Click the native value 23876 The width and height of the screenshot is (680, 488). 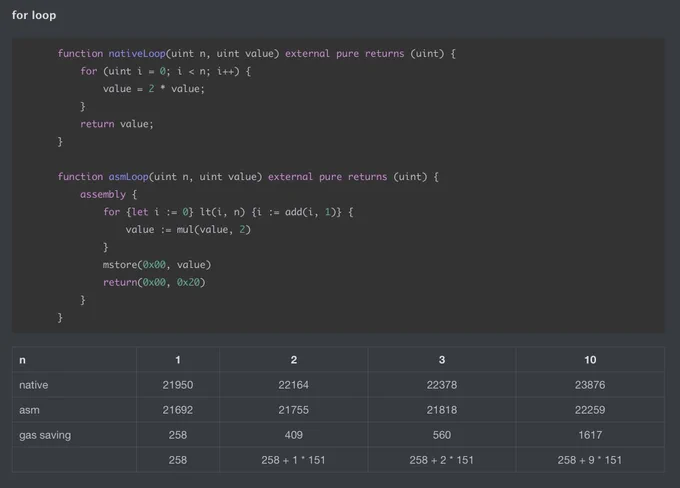590,385
